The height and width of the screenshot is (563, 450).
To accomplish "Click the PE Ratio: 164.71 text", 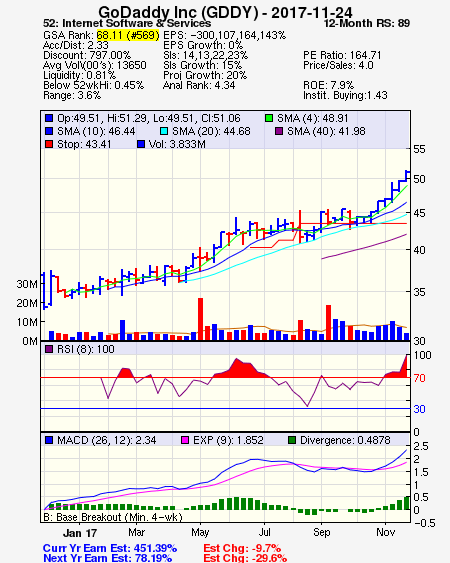I will coord(342,55).
